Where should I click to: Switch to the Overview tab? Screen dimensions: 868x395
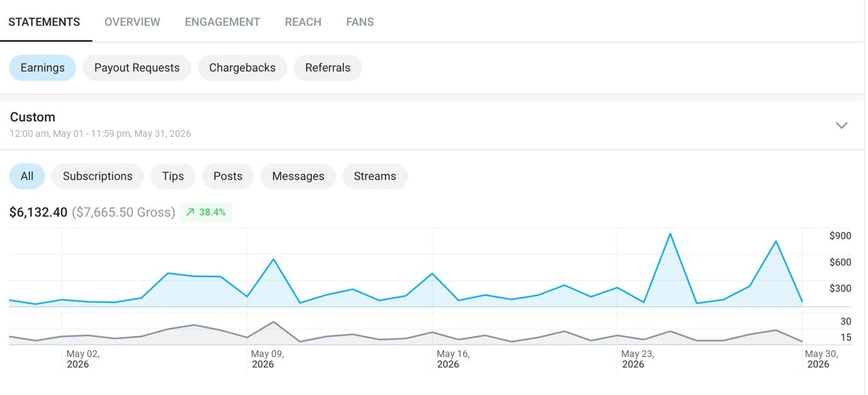tap(132, 22)
